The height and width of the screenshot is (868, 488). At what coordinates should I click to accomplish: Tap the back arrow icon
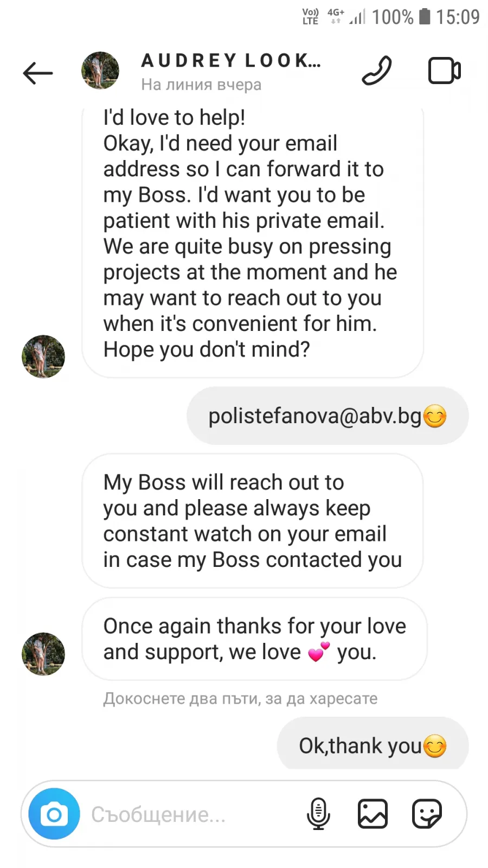point(38,73)
